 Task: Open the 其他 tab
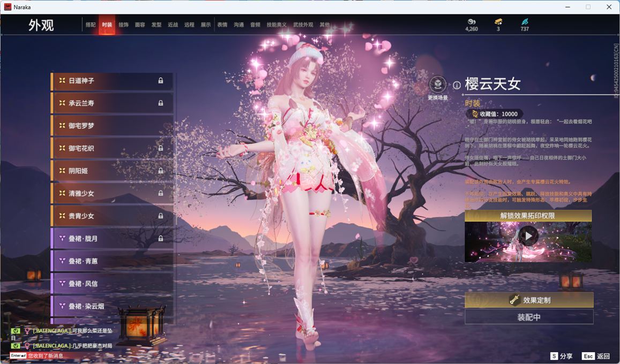point(325,25)
